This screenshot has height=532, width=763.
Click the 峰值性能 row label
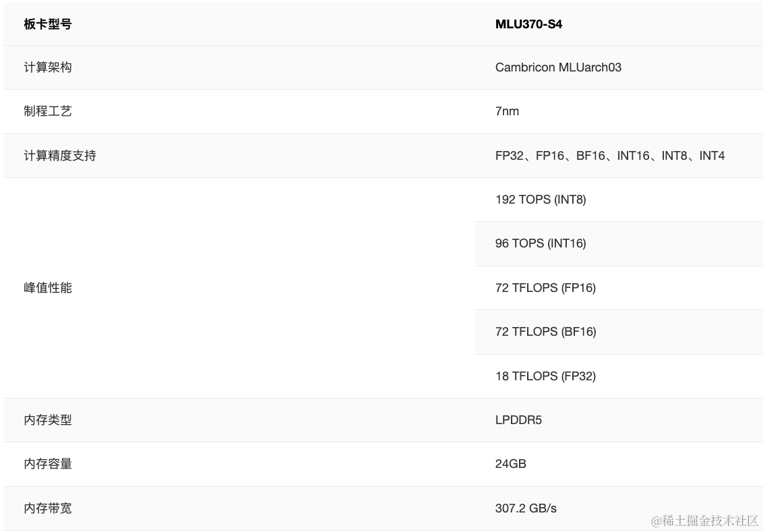point(47,288)
